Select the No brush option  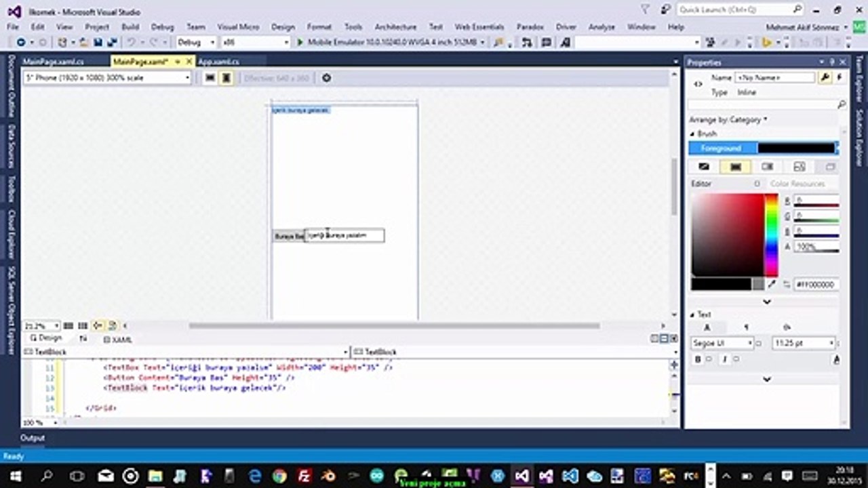point(704,167)
